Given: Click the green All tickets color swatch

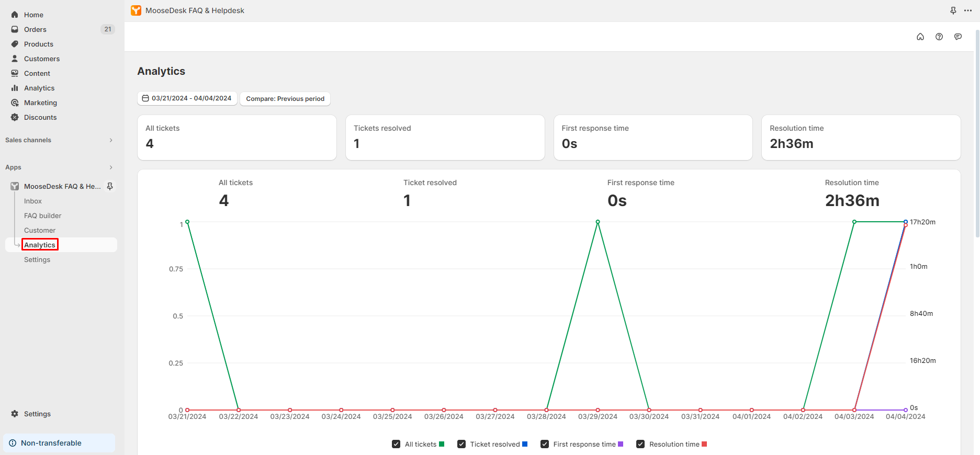Looking at the screenshot, I should point(442,444).
